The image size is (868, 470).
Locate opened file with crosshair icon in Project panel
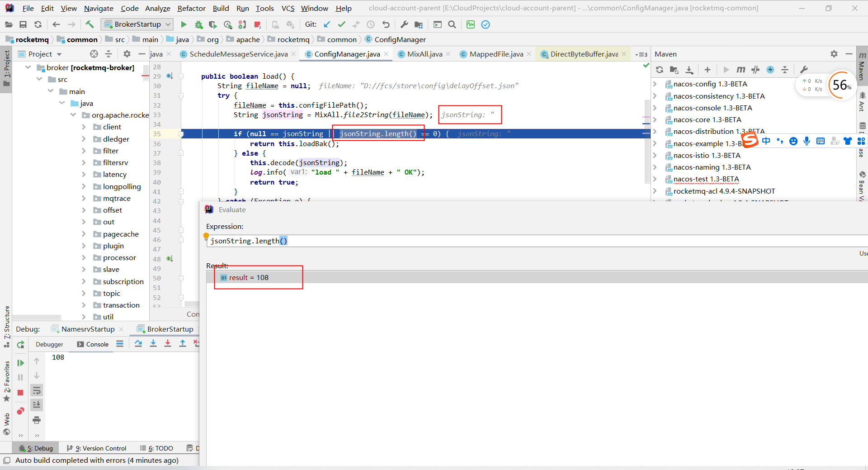[94, 54]
